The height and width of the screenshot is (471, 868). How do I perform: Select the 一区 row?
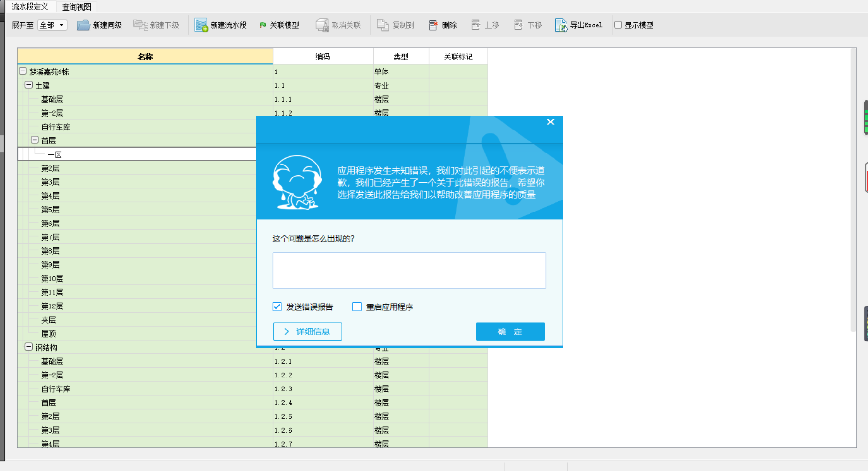tap(137, 154)
